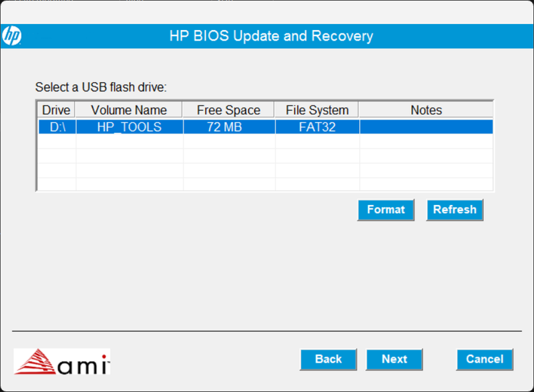Click the Refresh button
Screen dimensions: 534x392
(455, 210)
